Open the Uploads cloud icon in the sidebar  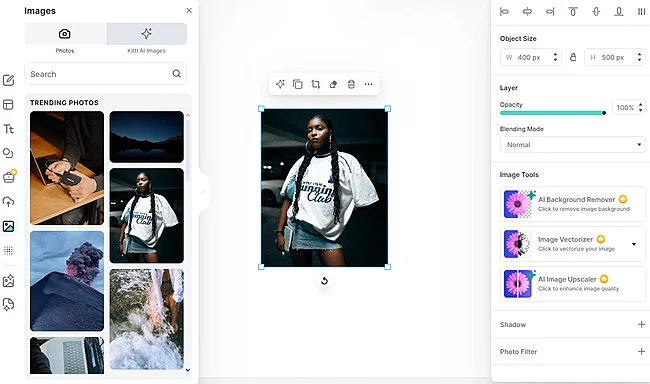(x=8, y=202)
